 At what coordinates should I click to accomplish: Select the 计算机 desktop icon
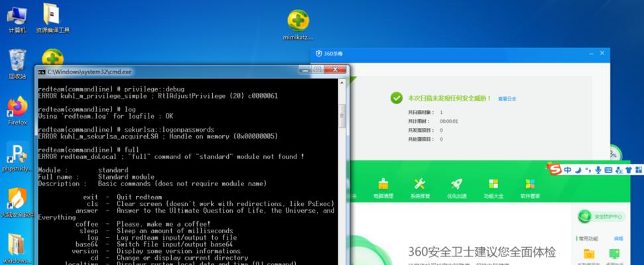pos(17,19)
